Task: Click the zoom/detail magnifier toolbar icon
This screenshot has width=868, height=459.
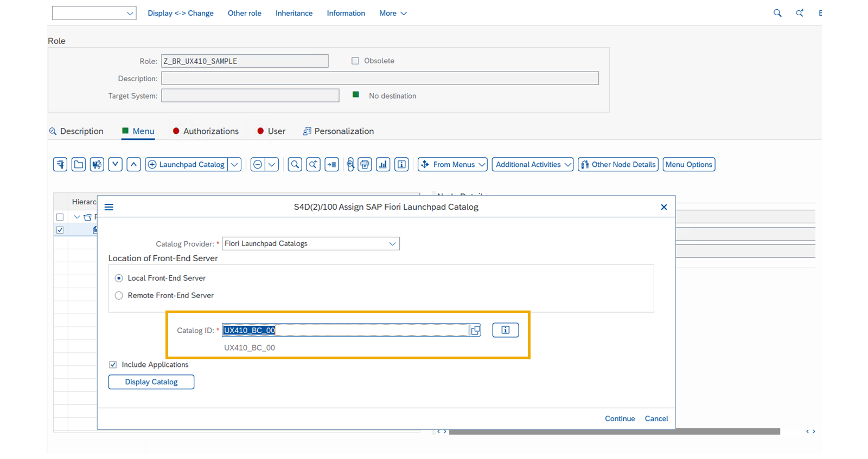Action: (350, 164)
